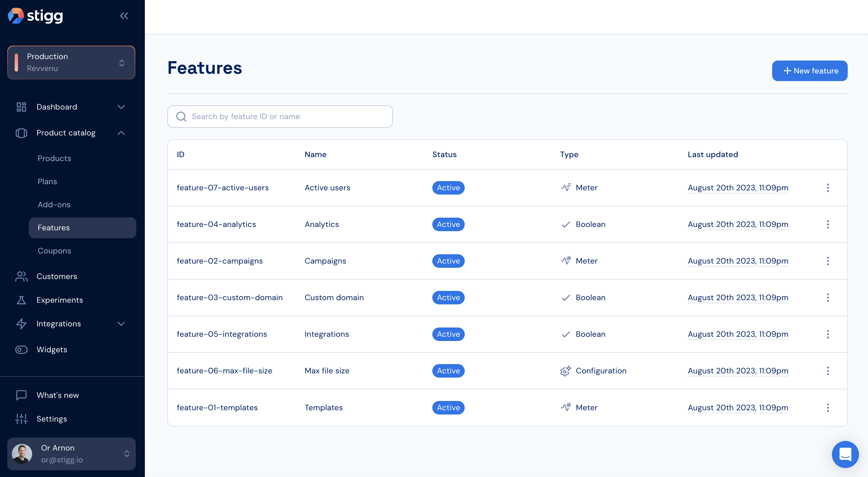
Task: Click the Dashboard grid icon
Action: click(21, 107)
